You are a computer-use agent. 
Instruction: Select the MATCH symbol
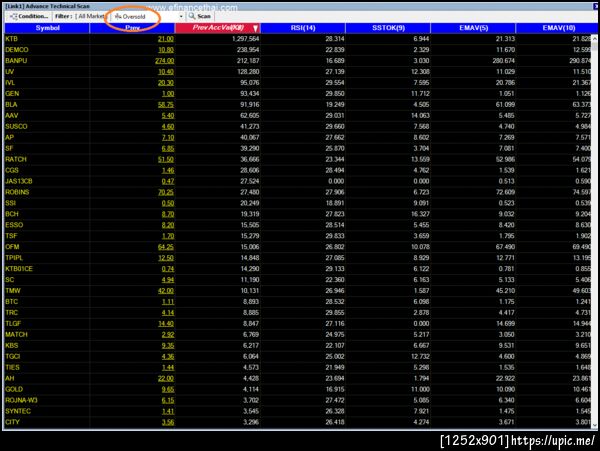click(x=16, y=335)
